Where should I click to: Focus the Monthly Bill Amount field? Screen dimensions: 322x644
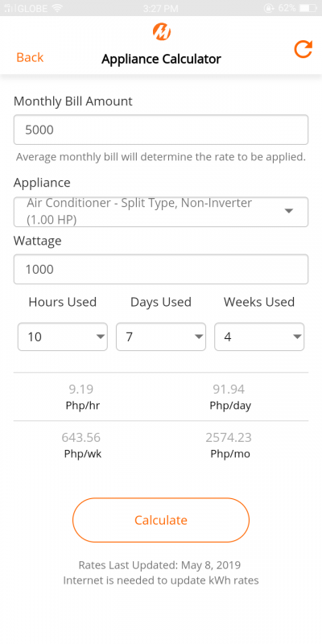point(161,130)
